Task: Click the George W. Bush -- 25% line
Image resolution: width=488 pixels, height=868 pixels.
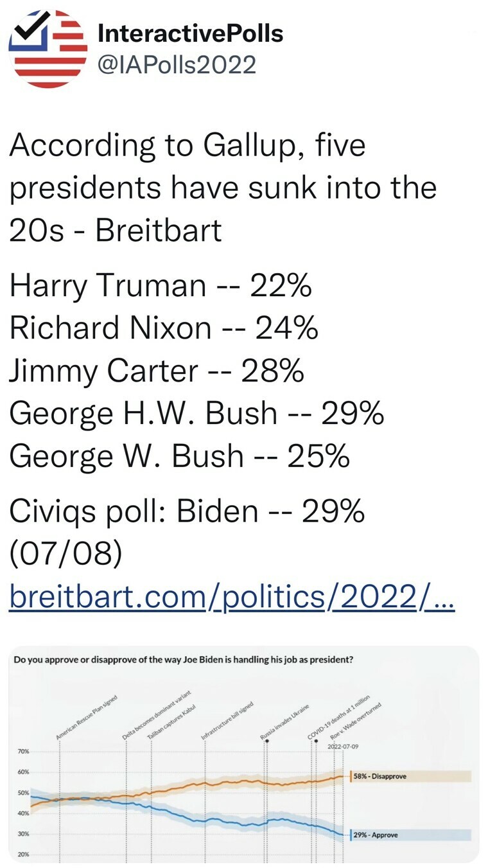Action: (x=179, y=456)
